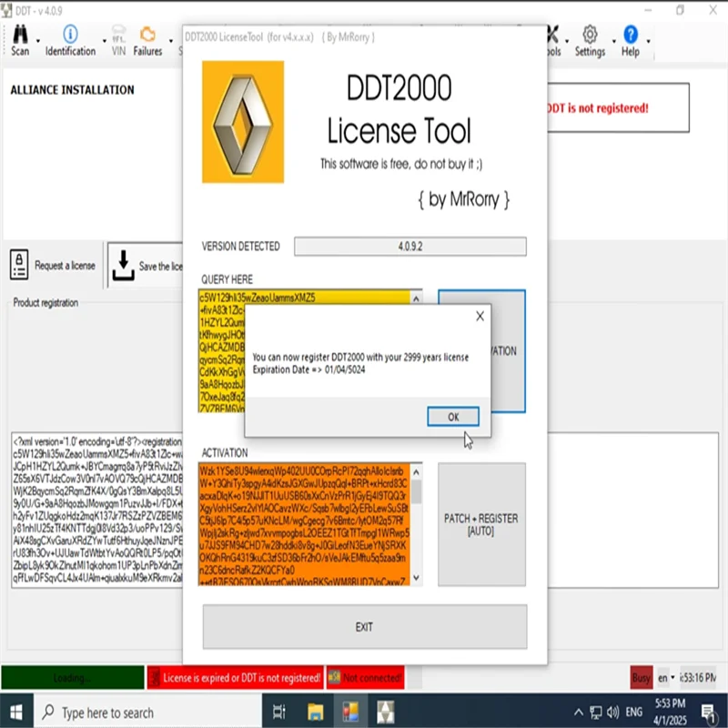728x728 pixels.
Task: Expand the Identification dropdown arrow
Action: [104, 41]
